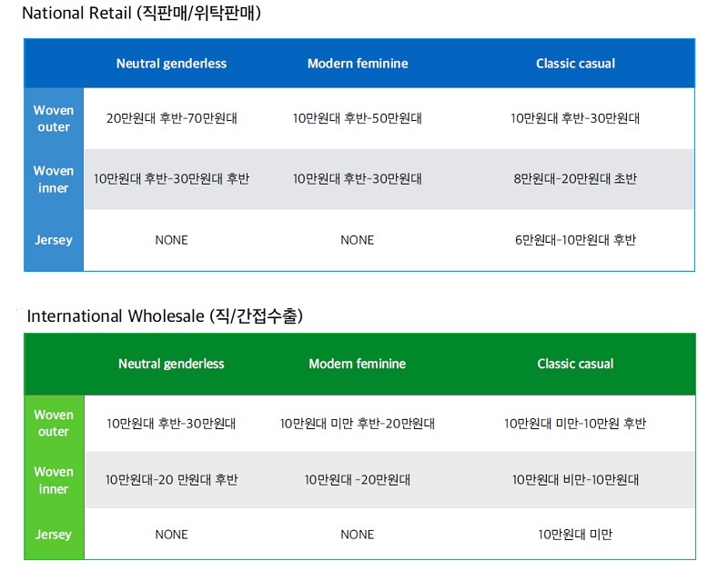
Task: Click the green Woven inner row label
Action: 54,481
